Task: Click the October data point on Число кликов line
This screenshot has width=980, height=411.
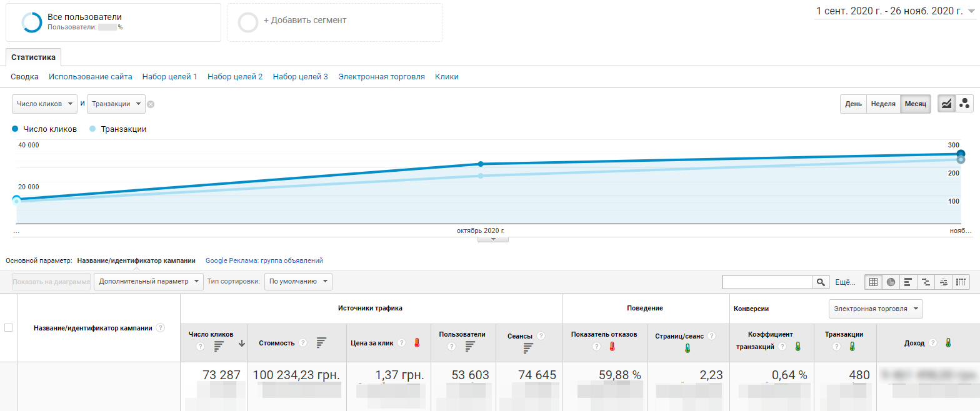Action: [x=481, y=164]
